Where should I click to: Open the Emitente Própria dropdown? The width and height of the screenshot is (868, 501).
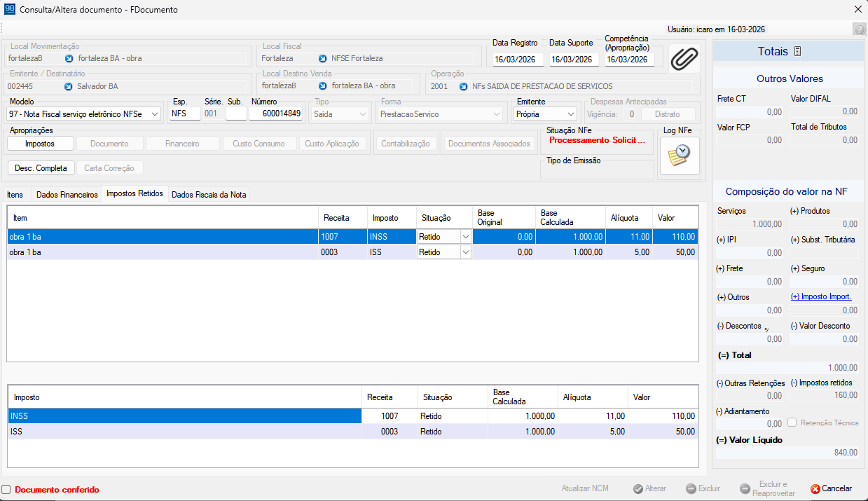click(x=572, y=114)
